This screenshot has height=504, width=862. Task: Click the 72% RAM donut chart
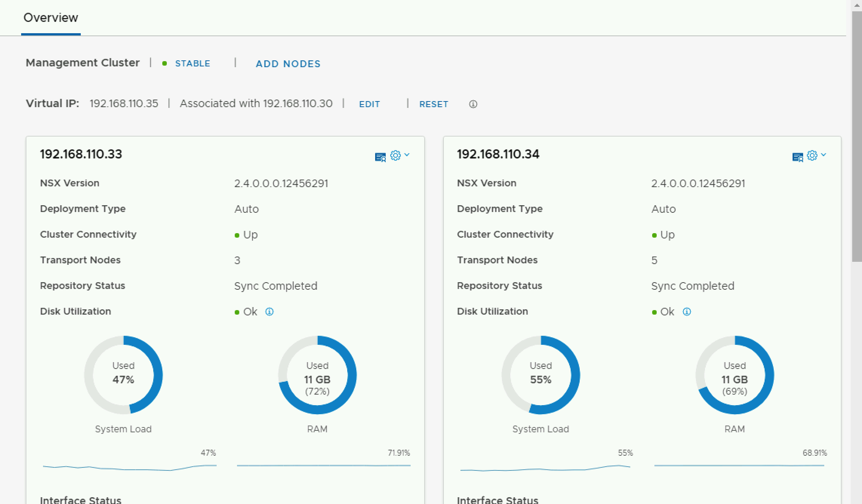[x=317, y=375]
